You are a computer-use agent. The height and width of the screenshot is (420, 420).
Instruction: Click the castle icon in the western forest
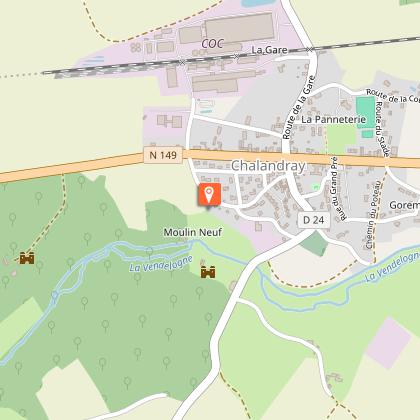(x=27, y=258)
